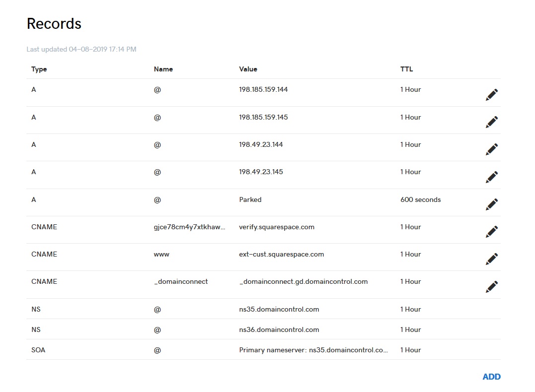Click the www name cell

(x=161, y=255)
